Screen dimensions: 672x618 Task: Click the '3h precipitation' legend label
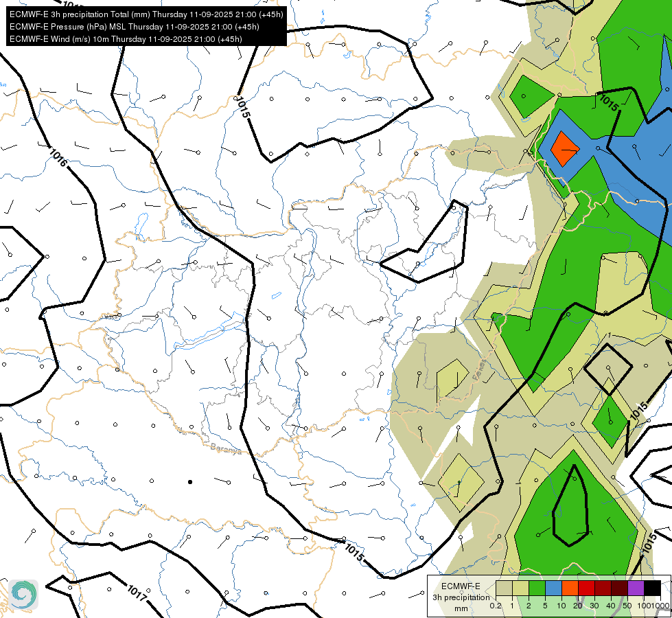coord(461,597)
